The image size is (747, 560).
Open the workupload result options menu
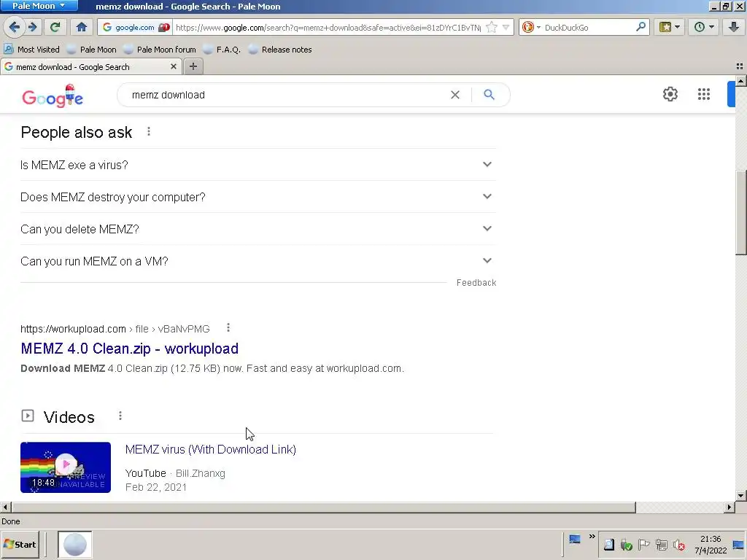(x=228, y=327)
